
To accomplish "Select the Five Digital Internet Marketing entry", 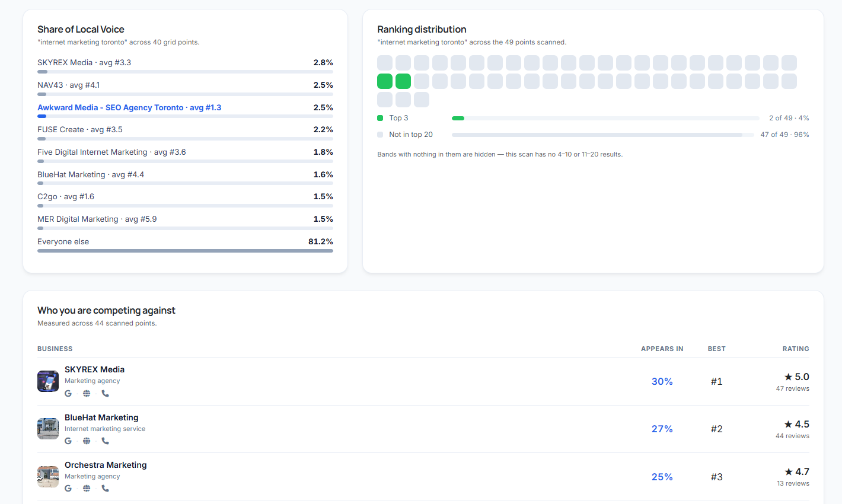I will [111, 152].
